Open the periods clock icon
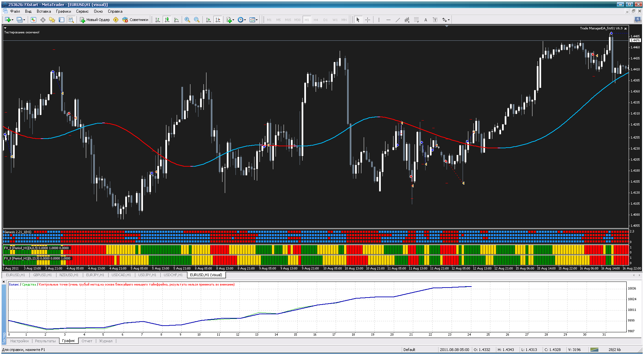 (x=240, y=20)
